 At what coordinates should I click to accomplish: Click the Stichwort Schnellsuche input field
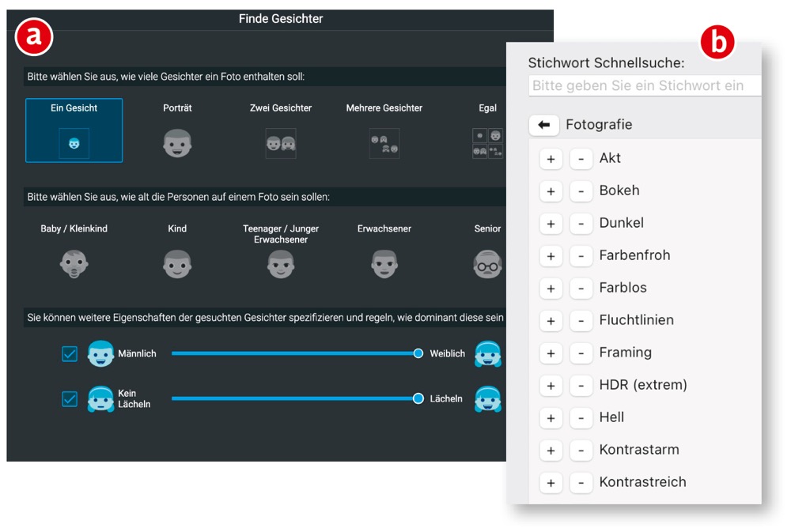click(x=644, y=85)
